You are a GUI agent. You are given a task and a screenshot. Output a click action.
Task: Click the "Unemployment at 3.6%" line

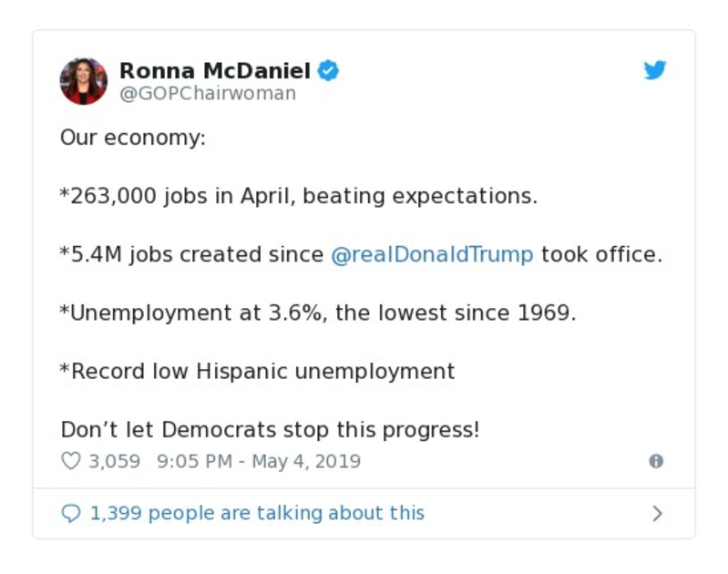click(x=318, y=313)
